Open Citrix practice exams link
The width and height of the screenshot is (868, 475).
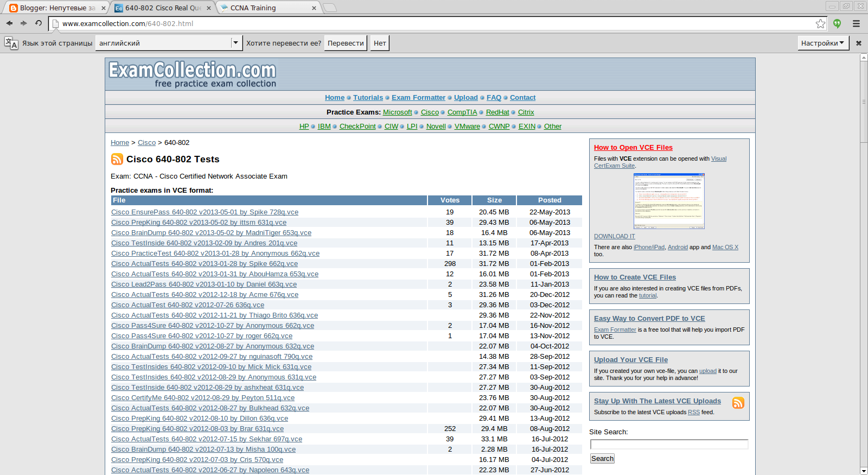(526, 112)
